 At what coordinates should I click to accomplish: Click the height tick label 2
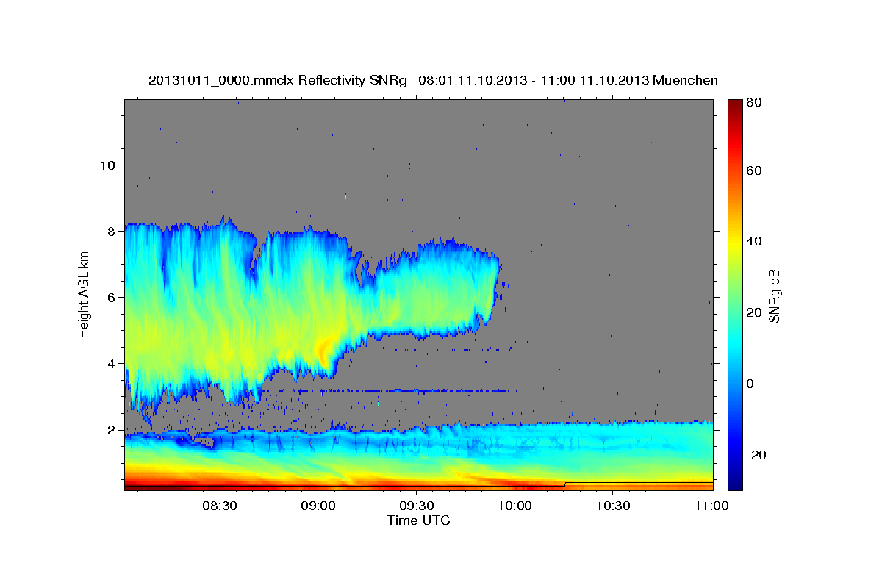[110, 429]
